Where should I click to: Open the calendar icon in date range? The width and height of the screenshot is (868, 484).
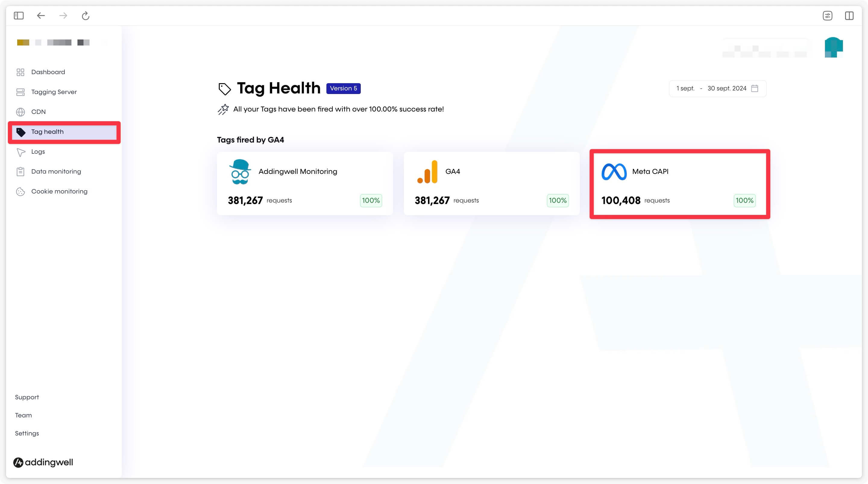755,88
